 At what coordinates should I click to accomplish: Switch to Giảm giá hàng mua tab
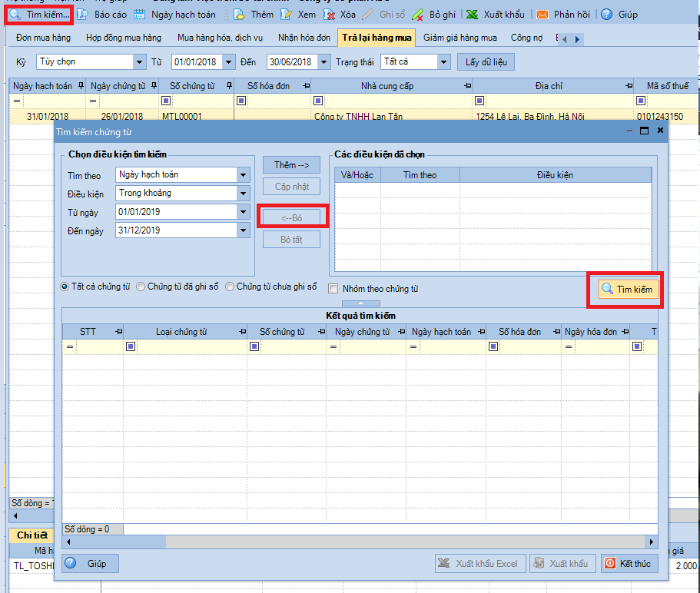pos(459,38)
